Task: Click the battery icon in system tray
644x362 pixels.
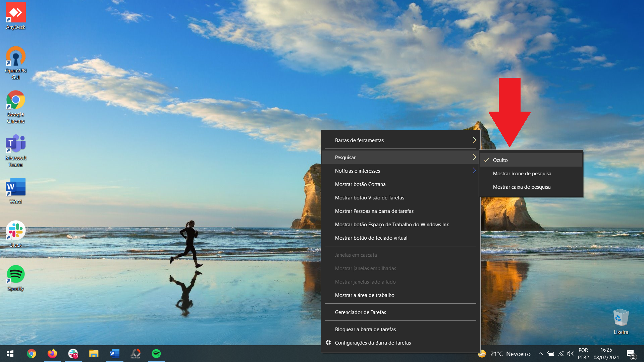Action: 551,354
